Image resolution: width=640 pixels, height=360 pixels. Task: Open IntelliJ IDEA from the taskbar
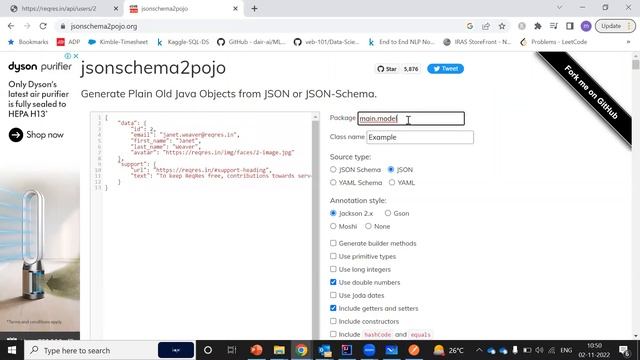point(347,350)
